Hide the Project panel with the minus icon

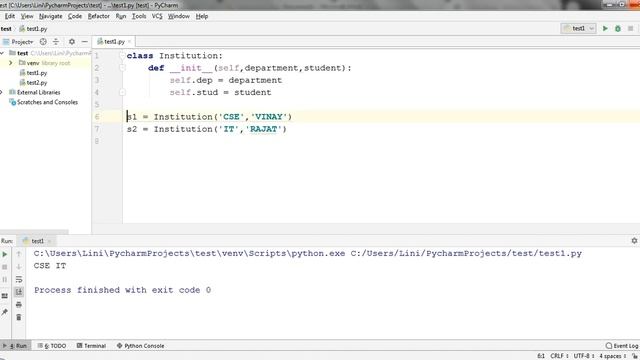tap(84, 42)
